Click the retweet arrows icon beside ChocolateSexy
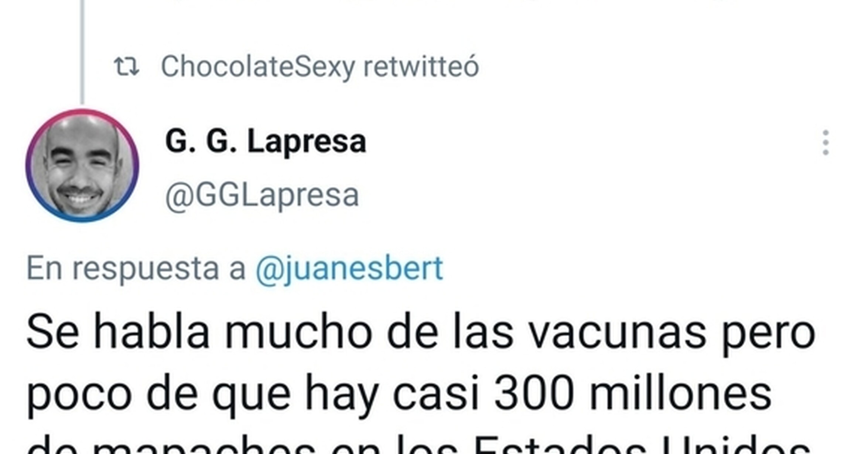This screenshot has width=868, height=454. point(126,66)
